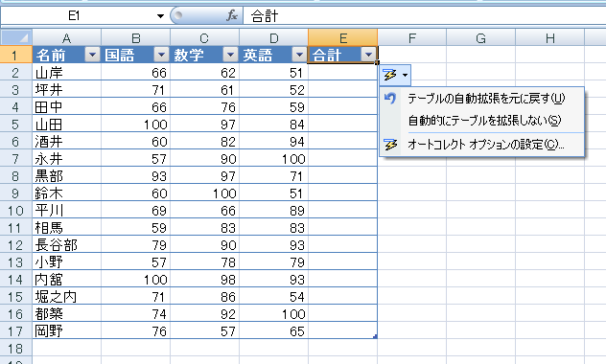
Task: Click the cell with name 鈴木
Action: pyautogui.click(x=66, y=193)
